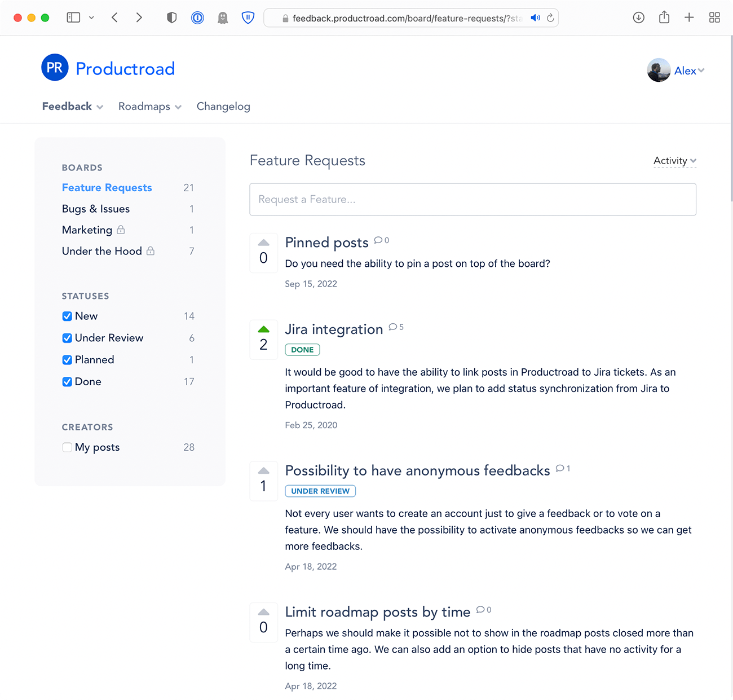The width and height of the screenshot is (733, 700).
Task: Click the 'Feature Requests' page heading
Action: click(307, 161)
